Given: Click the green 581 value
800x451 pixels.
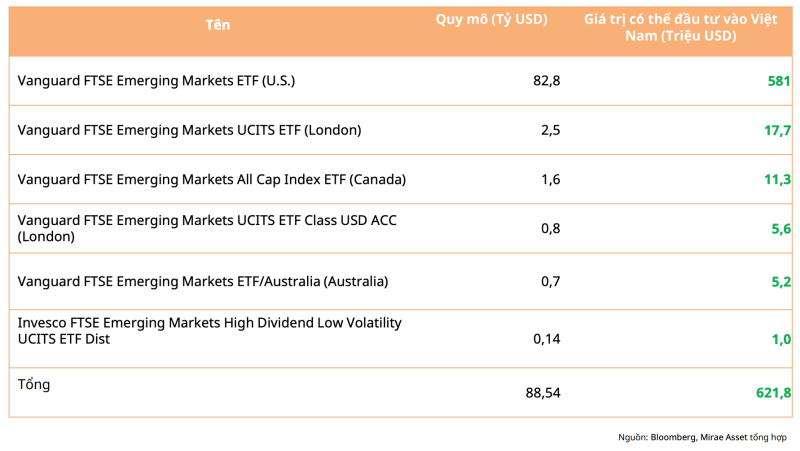Looking at the screenshot, I should [779, 81].
